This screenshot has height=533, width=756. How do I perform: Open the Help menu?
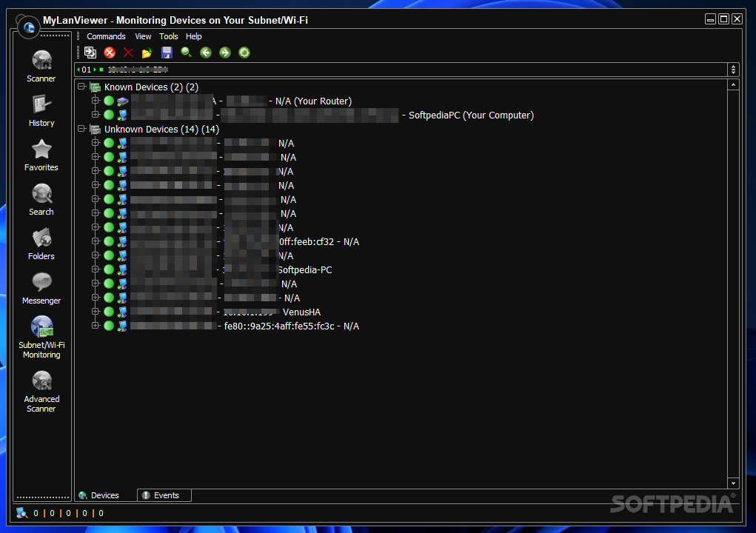pyautogui.click(x=194, y=36)
